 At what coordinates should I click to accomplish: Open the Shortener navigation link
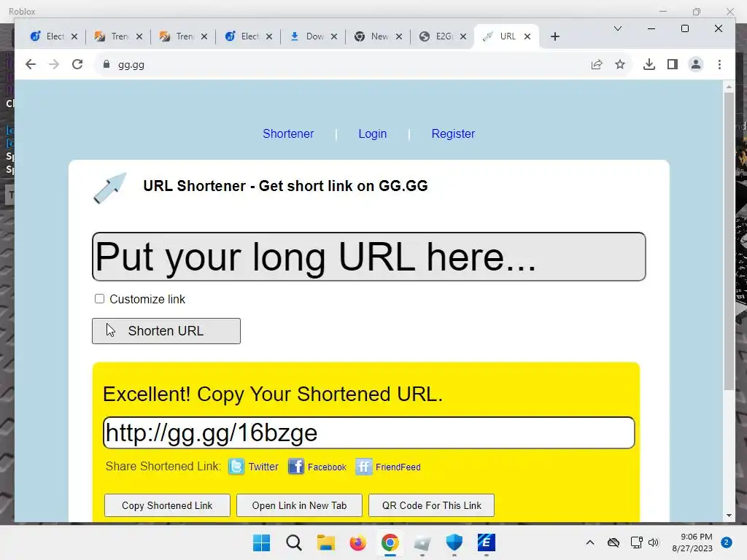coord(288,134)
